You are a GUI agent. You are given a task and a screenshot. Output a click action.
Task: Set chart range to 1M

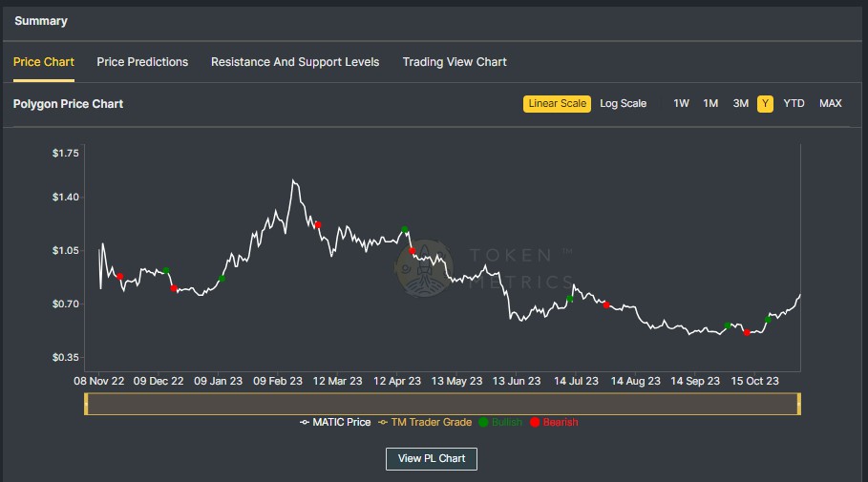pos(710,104)
